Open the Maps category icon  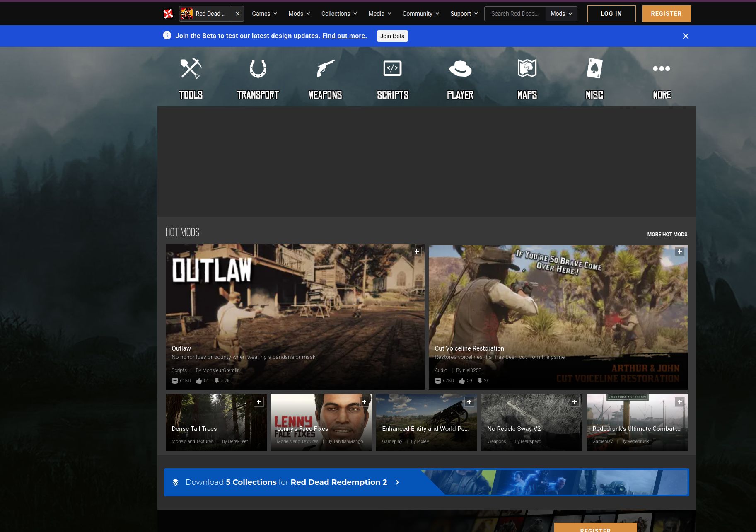(x=527, y=68)
